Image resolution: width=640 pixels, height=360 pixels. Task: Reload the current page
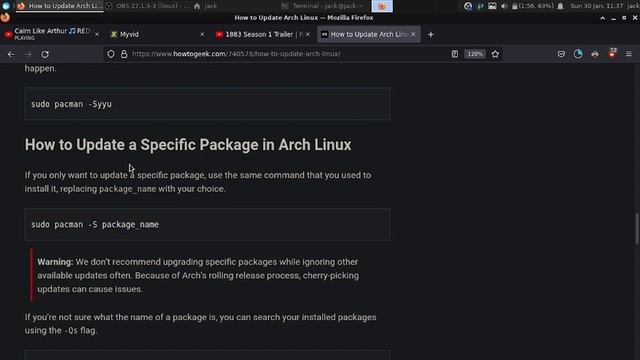coord(45,54)
